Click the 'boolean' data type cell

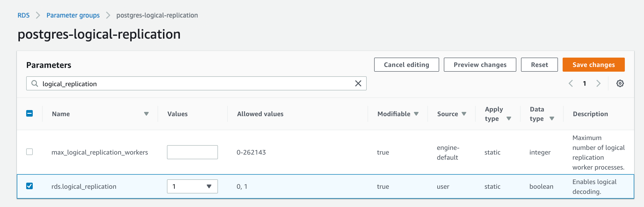(x=541, y=186)
